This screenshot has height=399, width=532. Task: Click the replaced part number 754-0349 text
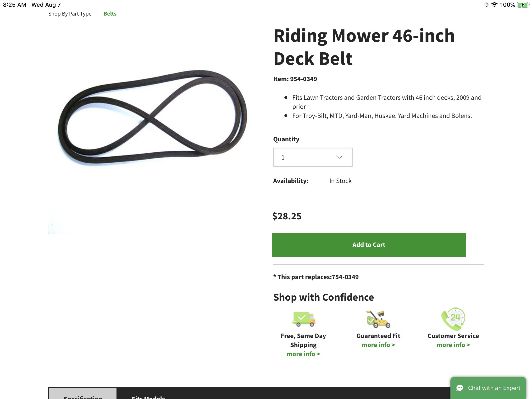pyautogui.click(x=345, y=277)
